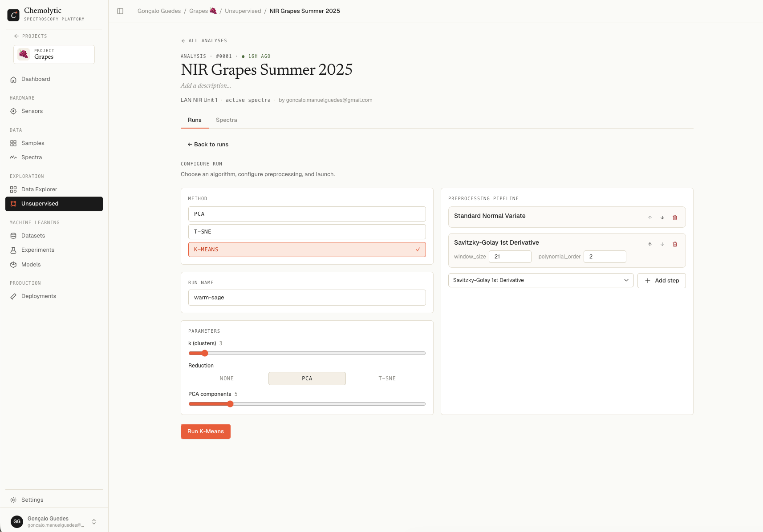Screen dimensions: 763x532
Task: Delete the Savitzky-Golay 1st Derivative step
Action: [x=675, y=244]
